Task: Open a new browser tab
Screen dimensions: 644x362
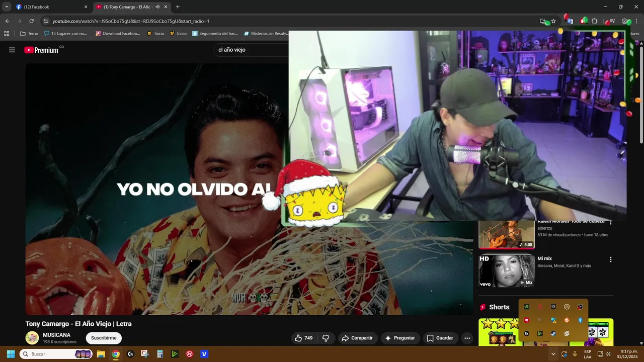Action: click(178, 7)
